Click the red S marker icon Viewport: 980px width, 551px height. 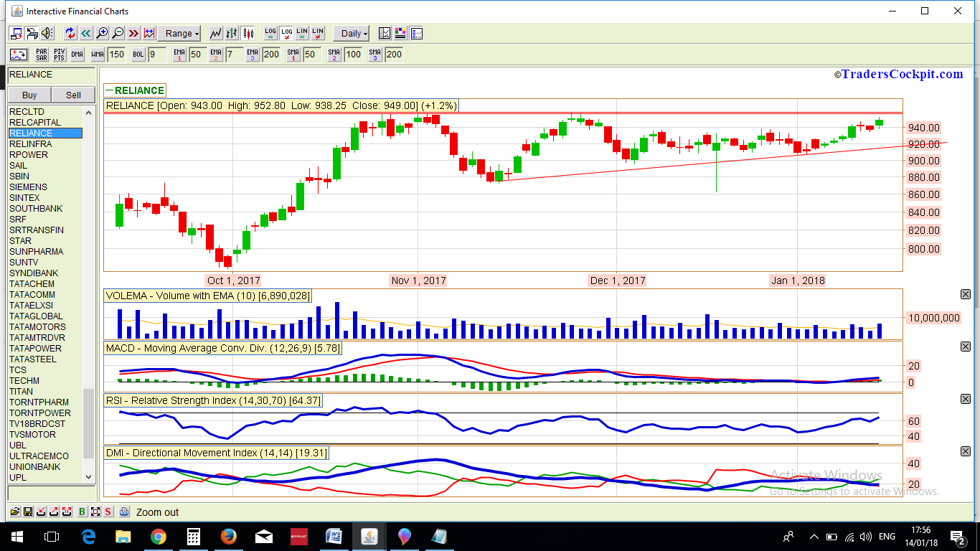click(x=108, y=512)
